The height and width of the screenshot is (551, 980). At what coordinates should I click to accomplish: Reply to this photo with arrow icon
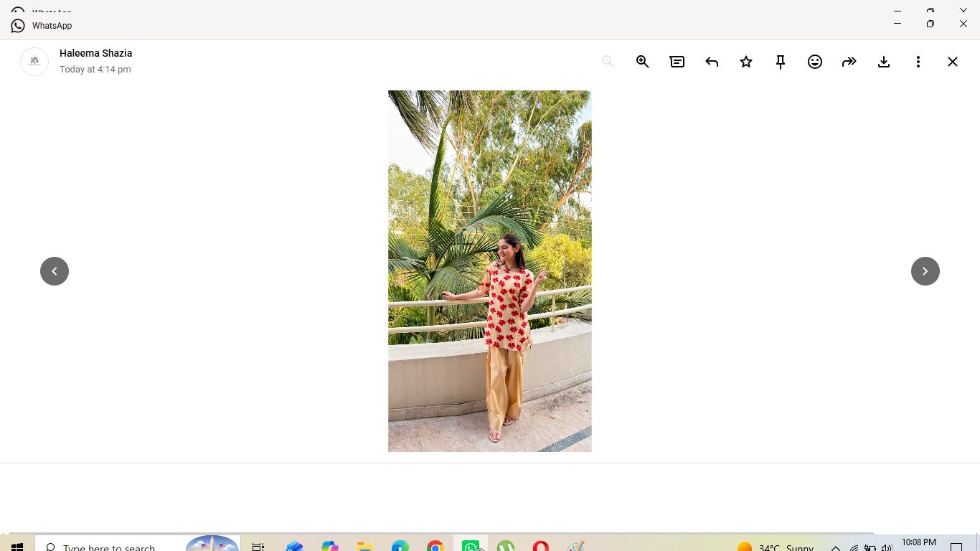[711, 62]
